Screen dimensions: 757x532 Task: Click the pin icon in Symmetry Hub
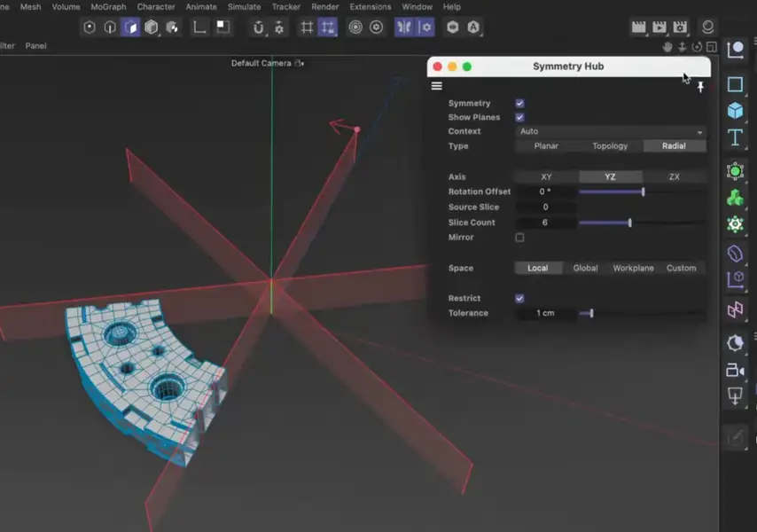tap(699, 86)
